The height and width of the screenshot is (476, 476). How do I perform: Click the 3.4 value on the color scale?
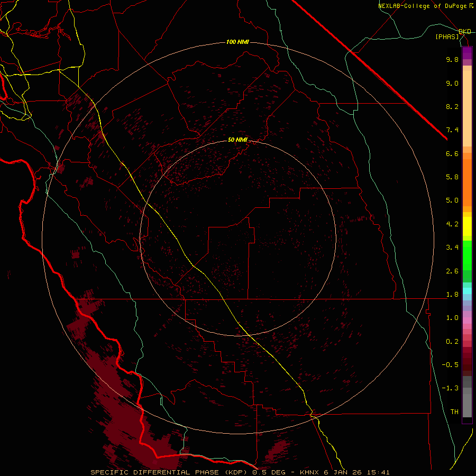(452, 248)
